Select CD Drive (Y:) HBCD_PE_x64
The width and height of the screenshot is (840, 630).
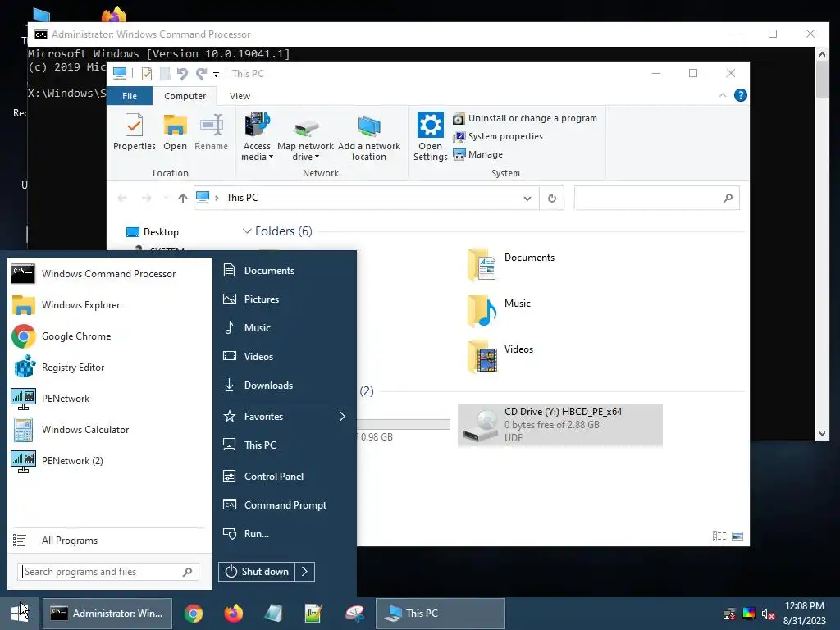(559, 425)
